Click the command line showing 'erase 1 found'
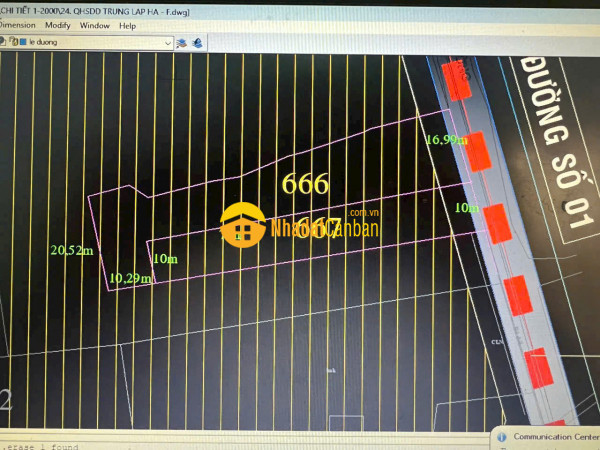This screenshot has width=600, height=450. click(x=40, y=445)
